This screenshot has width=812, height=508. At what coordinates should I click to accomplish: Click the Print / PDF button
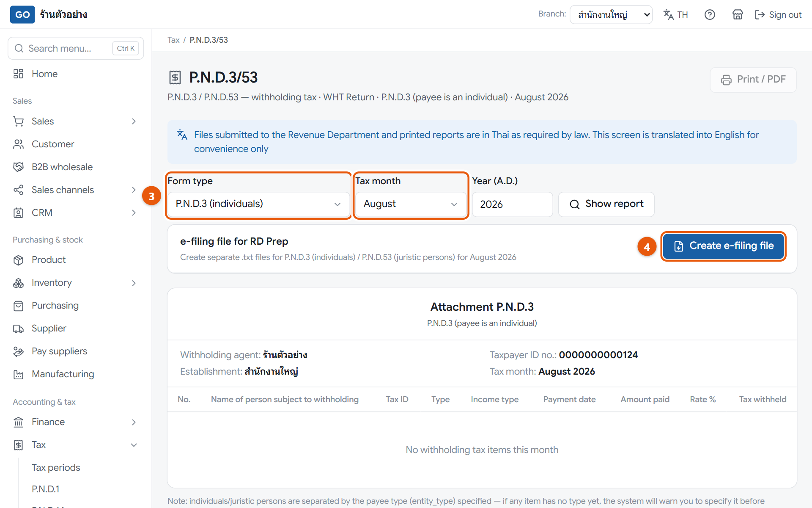[x=753, y=80]
